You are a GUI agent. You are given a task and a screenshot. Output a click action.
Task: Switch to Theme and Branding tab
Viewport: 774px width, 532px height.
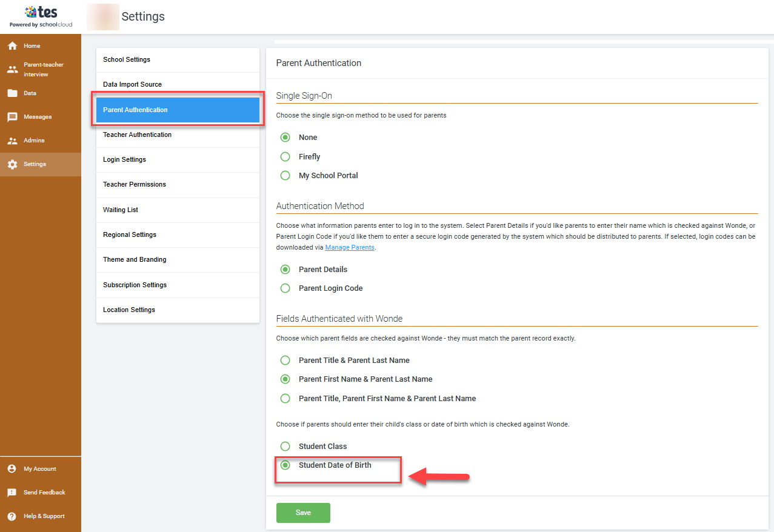(135, 259)
